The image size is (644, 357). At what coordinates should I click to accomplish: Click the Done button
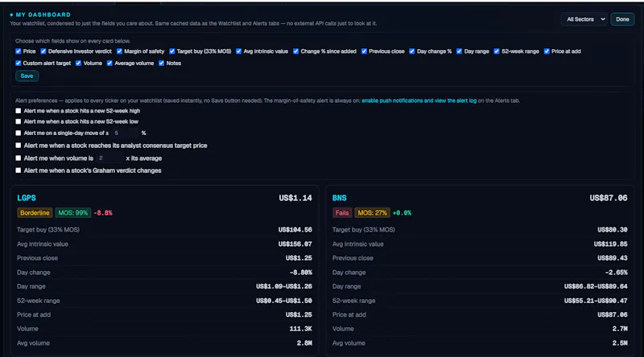click(x=622, y=19)
